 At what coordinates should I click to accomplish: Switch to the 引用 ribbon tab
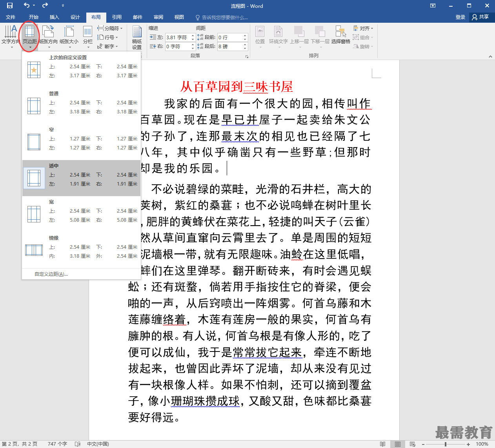(117, 17)
